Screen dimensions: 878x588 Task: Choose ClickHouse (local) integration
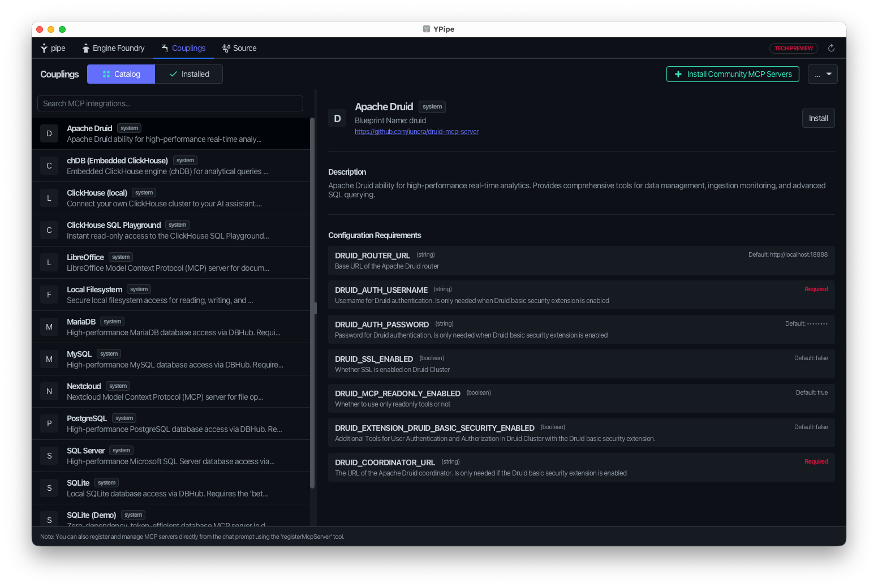171,198
